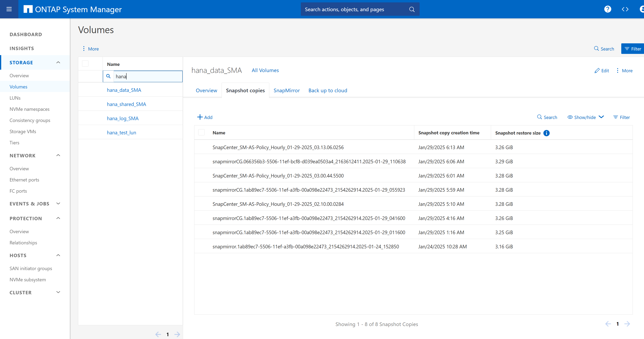Go to next page of snapshot copies

[x=627, y=324]
